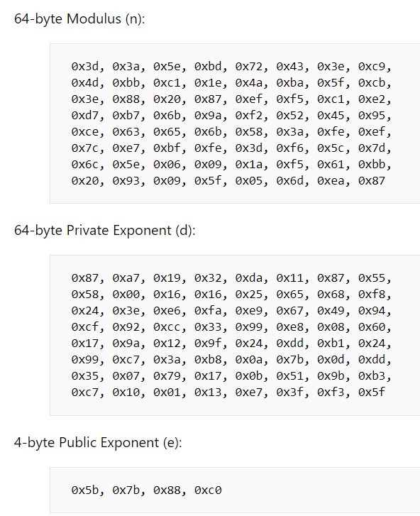Click private exponent byte 0xb8
Image resolution: width=420 pixels, height=516 pixels.
click(x=208, y=359)
